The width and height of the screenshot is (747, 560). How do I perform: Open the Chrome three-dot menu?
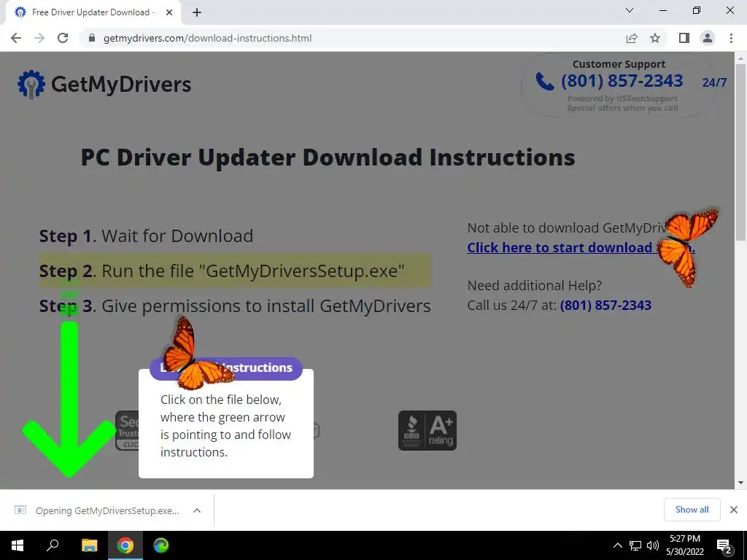[731, 38]
